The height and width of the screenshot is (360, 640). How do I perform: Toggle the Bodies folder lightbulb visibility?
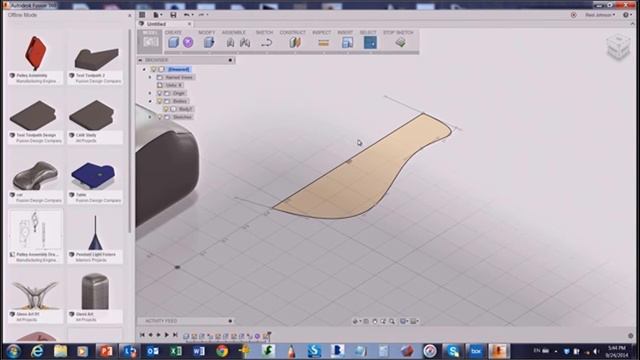tap(160, 101)
